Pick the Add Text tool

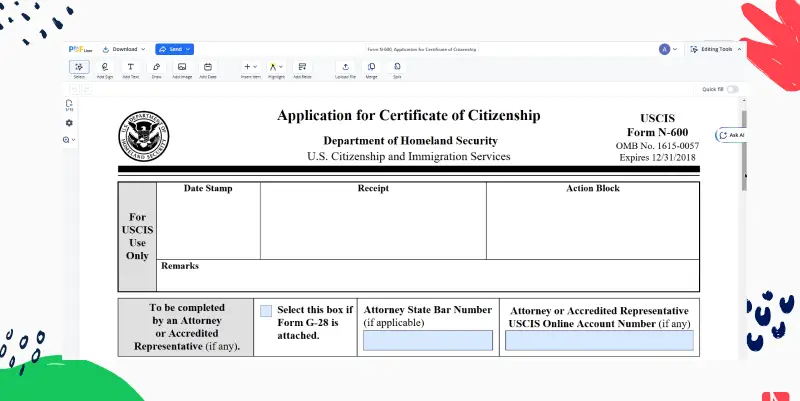tap(131, 69)
